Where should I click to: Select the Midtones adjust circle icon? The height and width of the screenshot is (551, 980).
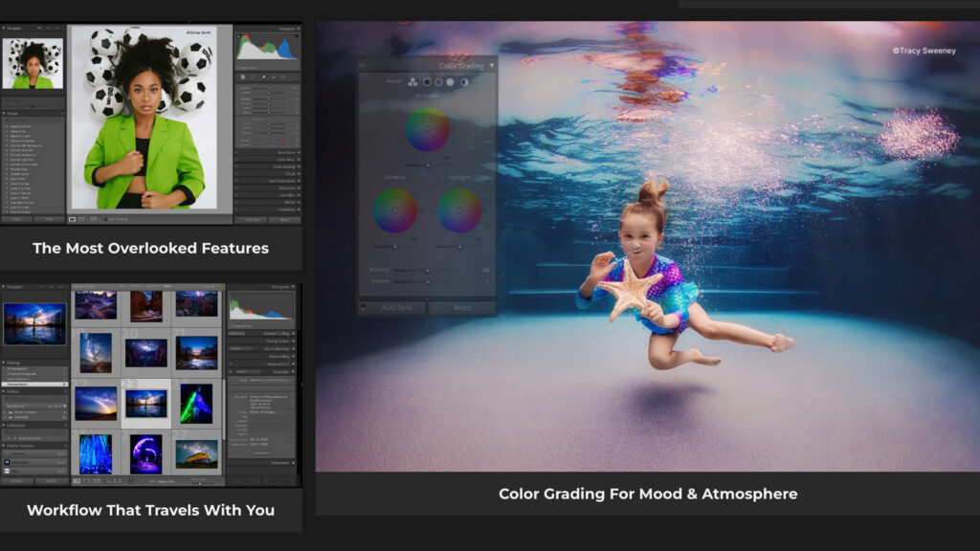[x=438, y=82]
